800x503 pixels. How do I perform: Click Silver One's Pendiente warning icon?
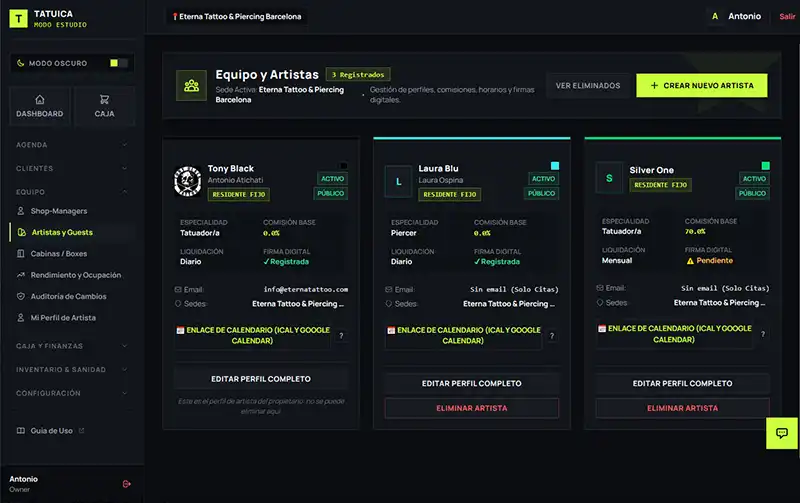click(x=690, y=261)
